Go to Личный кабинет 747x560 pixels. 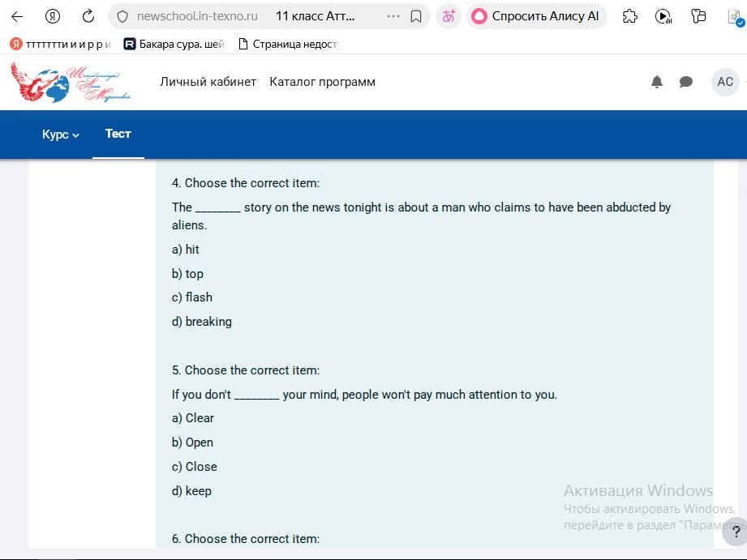tap(208, 82)
